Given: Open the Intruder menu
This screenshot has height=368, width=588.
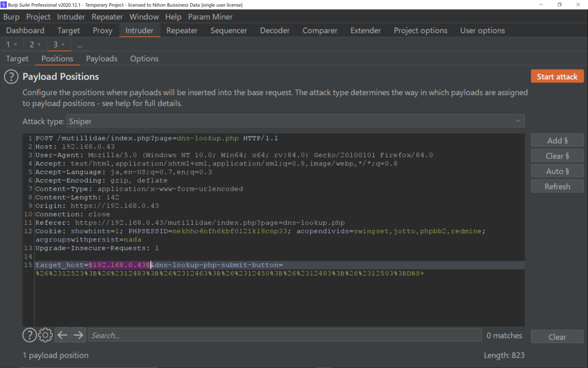Looking at the screenshot, I should tap(71, 17).
